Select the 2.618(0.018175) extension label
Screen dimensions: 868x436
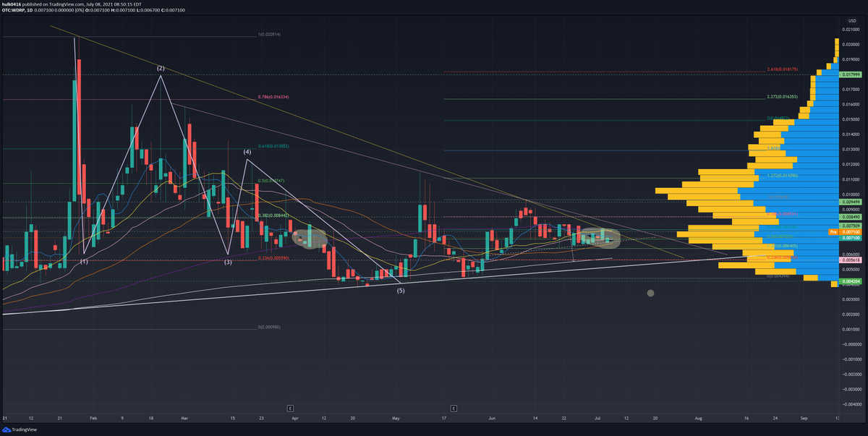click(x=783, y=69)
